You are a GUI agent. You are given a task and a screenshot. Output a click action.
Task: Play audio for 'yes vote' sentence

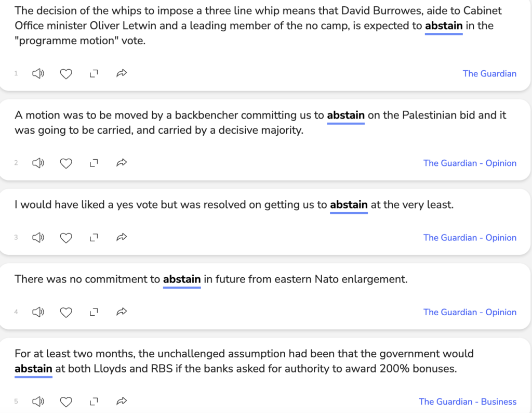(x=38, y=238)
